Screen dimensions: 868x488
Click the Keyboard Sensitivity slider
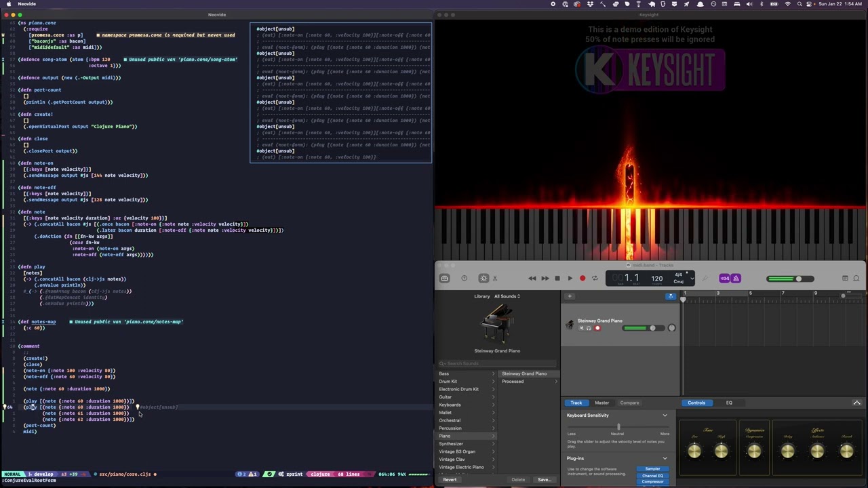pos(618,427)
